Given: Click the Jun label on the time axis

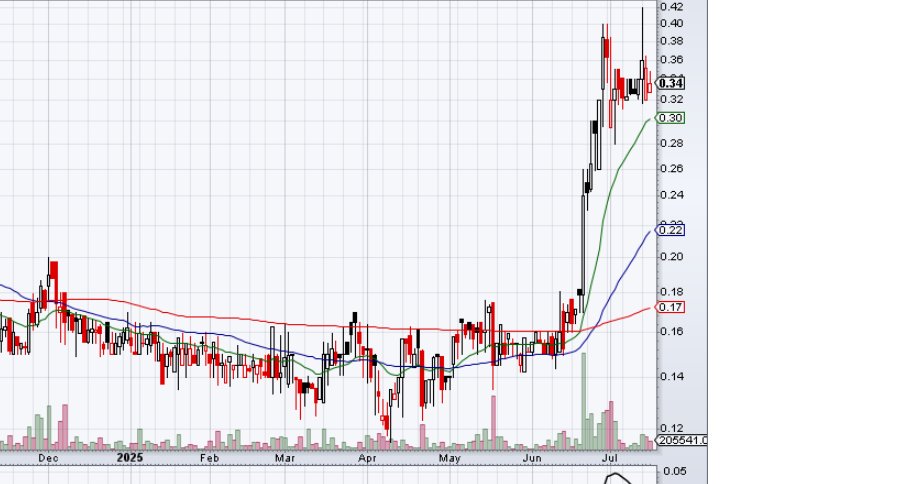Looking at the screenshot, I should click(x=532, y=458).
